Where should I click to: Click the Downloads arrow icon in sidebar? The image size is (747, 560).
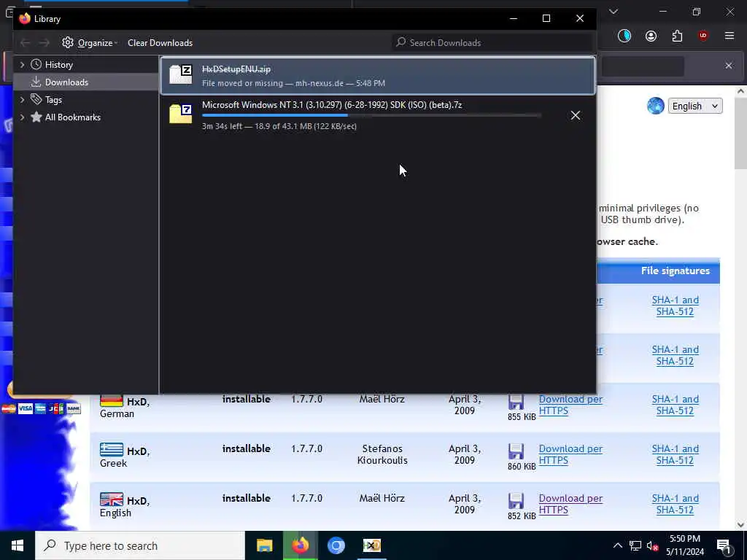(x=36, y=82)
